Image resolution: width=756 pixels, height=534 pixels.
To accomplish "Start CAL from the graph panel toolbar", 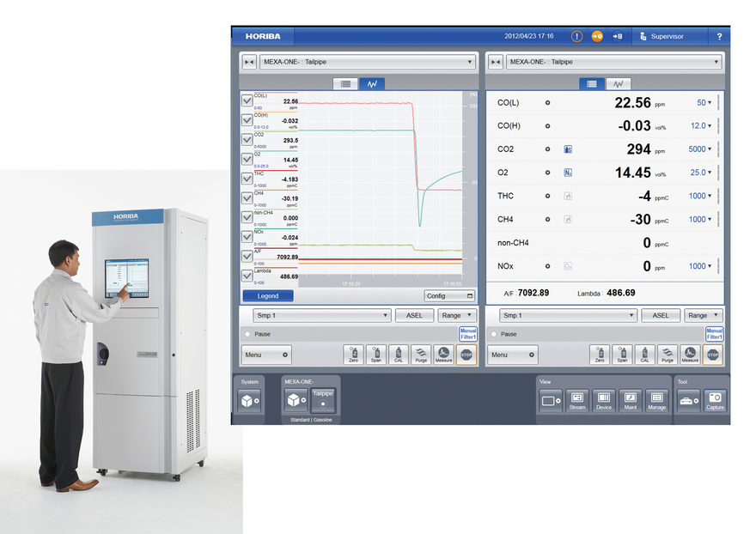I will pyautogui.click(x=399, y=355).
